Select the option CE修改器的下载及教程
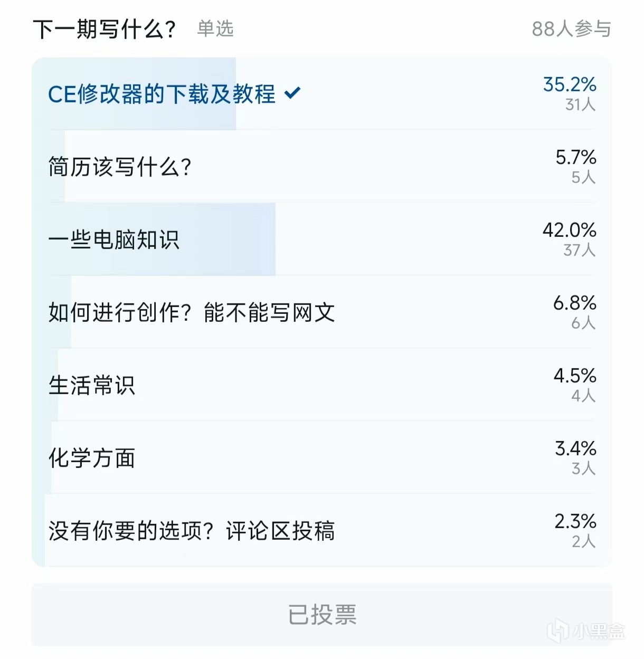This screenshot has height=659, width=644. (x=322, y=94)
